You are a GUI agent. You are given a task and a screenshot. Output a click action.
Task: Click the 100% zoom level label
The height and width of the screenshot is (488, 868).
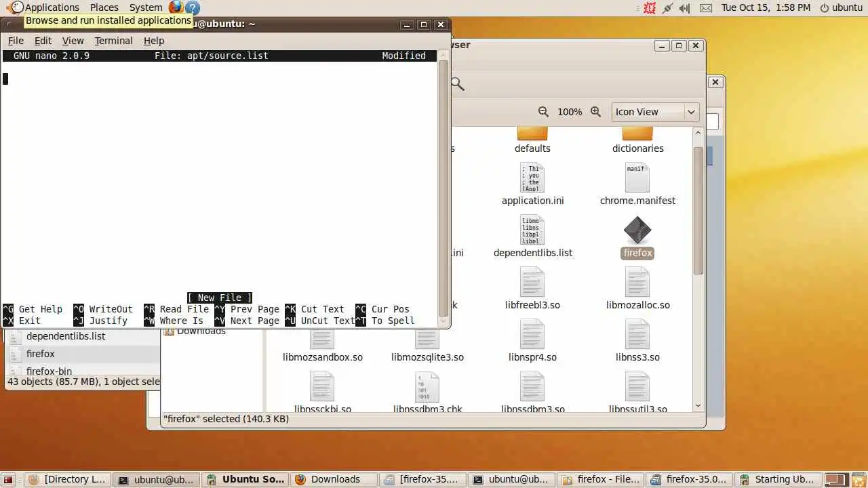pyautogui.click(x=570, y=112)
